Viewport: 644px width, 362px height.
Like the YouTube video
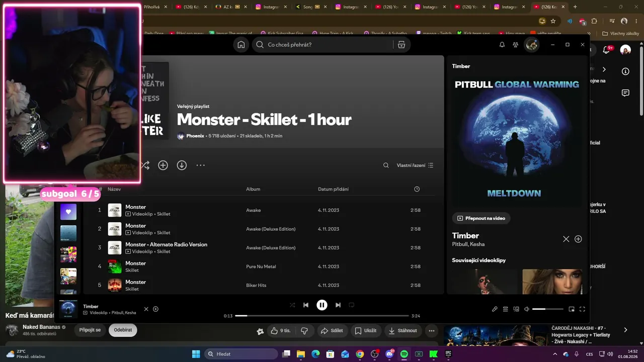click(x=280, y=331)
